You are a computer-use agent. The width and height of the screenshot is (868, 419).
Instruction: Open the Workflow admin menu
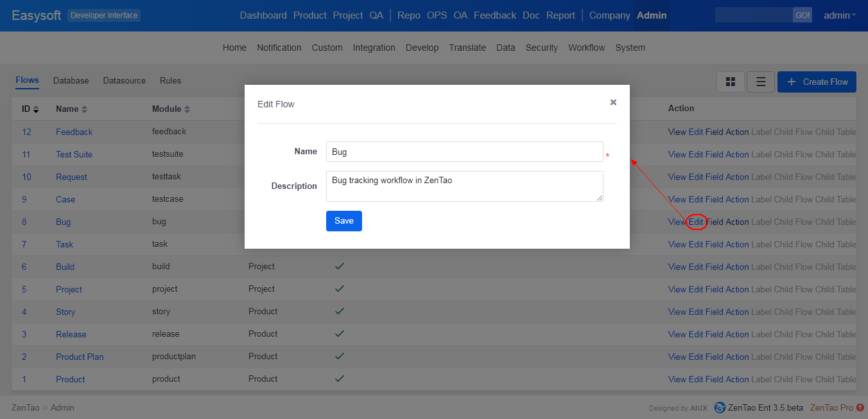coord(586,48)
